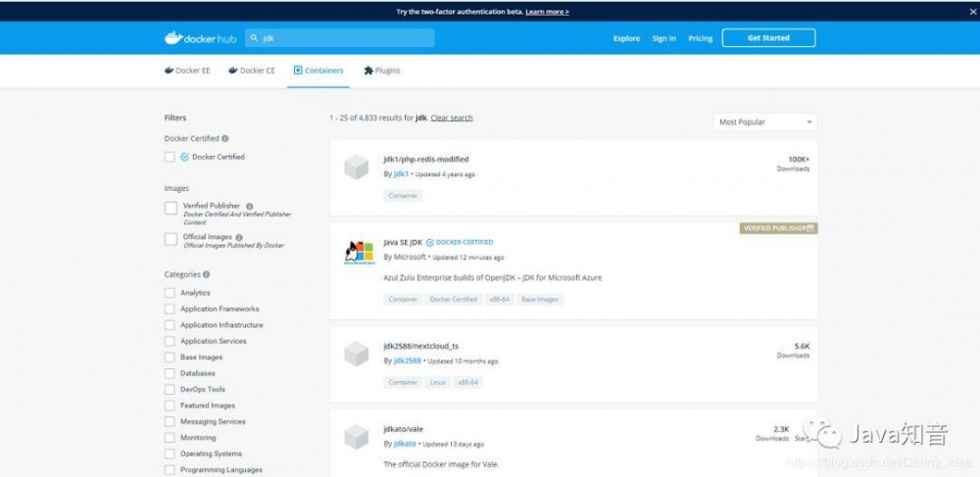Click the Container tag on jdk2588/nextcloud_ts
The width and height of the screenshot is (980, 477).
point(403,382)
